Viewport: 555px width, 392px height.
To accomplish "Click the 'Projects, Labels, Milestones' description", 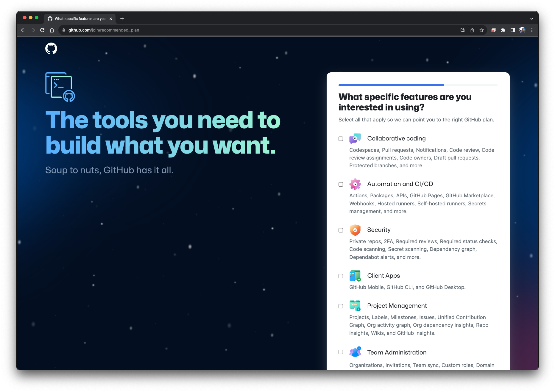I will [x=419, y=325].
